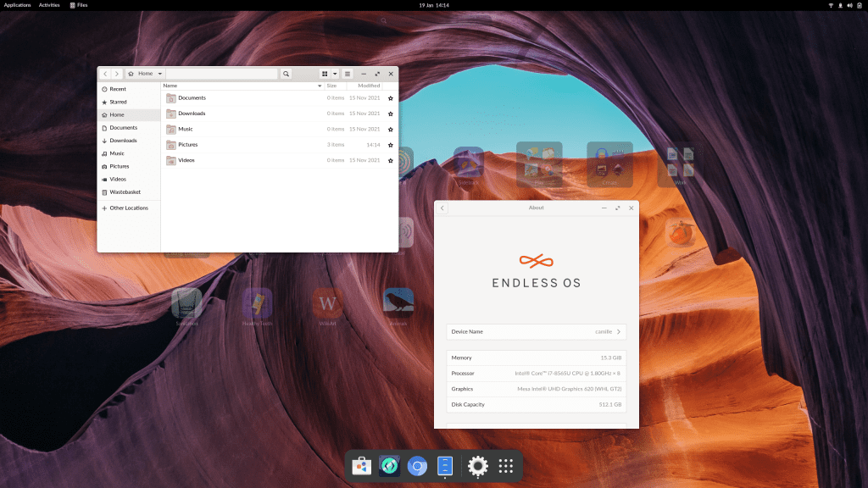Open Downloads in Files sidebar
Viewport: 868px width, 488px height.
click(x=129, y=141)
